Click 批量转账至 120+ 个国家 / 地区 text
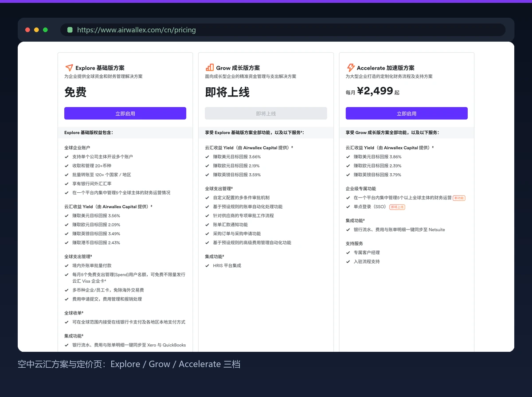This screenshot has width=532, height=397. (102, 175)
